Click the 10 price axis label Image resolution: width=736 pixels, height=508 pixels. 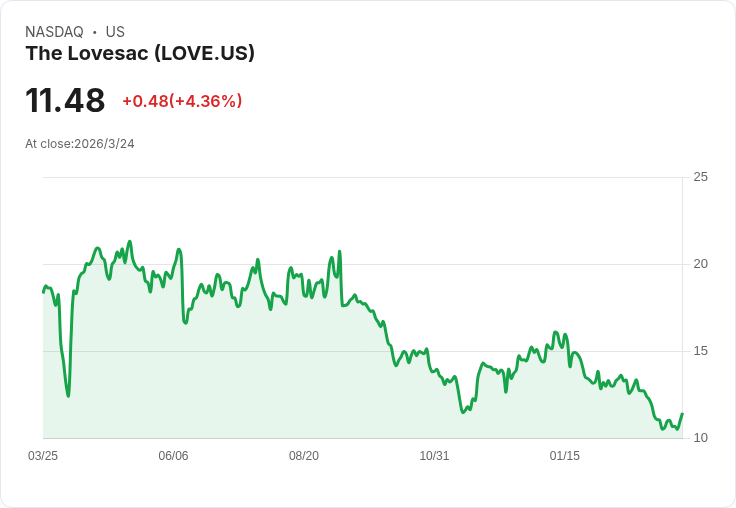[x=700, y=438]
